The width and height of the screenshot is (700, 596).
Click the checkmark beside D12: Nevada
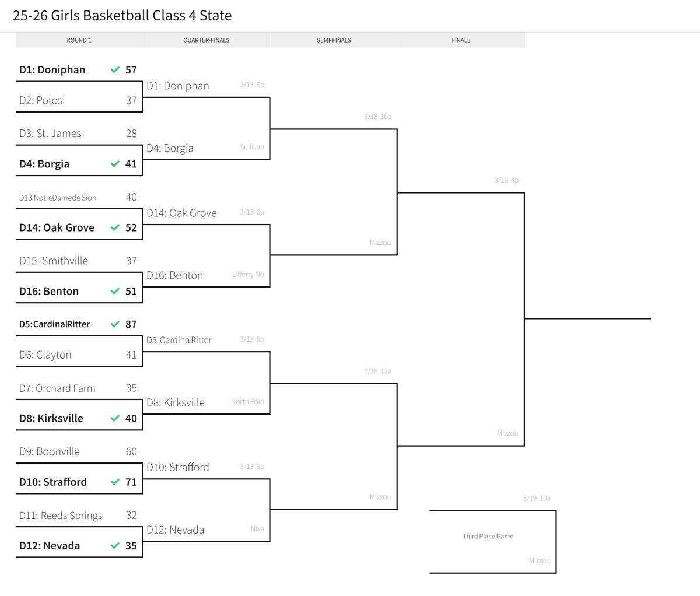(115, 546)
